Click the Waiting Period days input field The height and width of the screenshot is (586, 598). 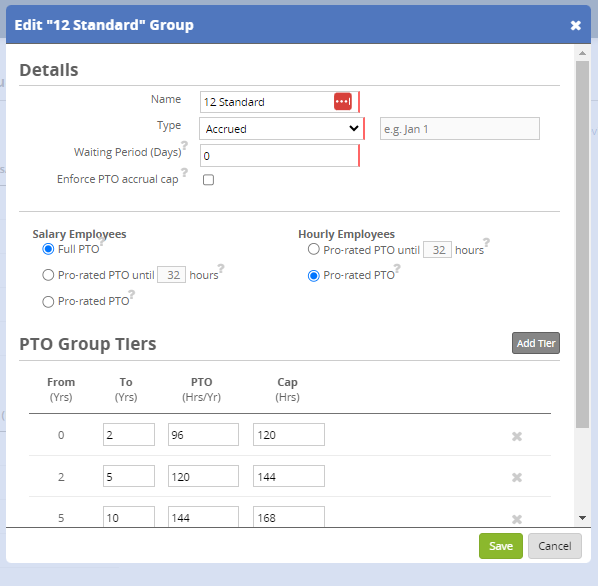pyautogui.click(x=280, y=156)
